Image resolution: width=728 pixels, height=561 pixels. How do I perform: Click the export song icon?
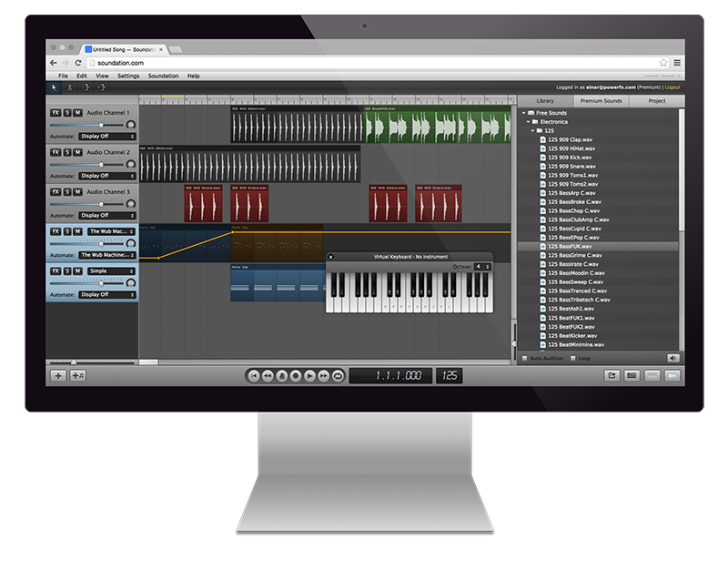(x=612, y=375)
